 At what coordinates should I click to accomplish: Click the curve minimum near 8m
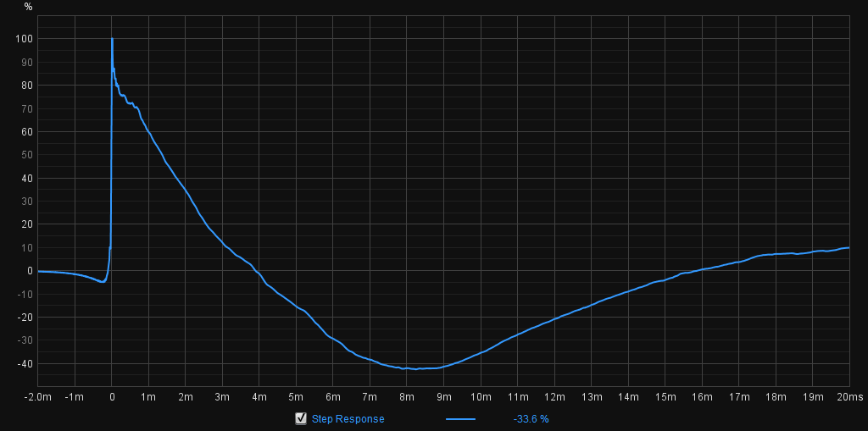(415, 368)
